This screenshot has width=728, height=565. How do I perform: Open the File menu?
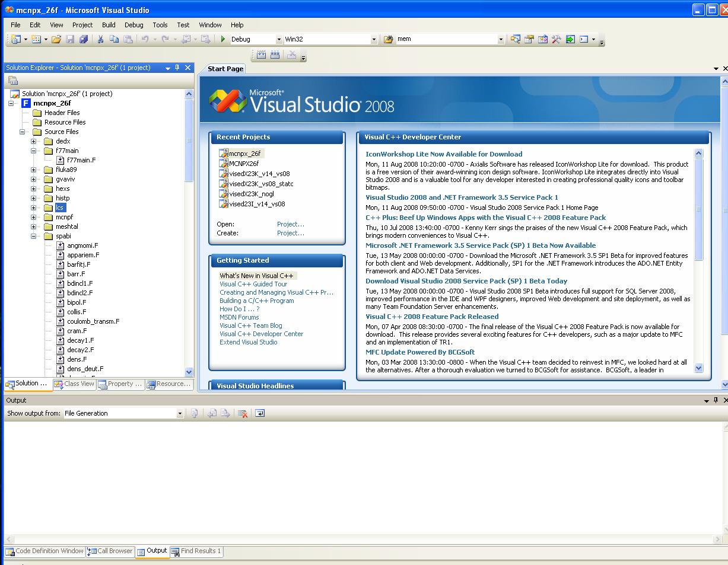15,25
